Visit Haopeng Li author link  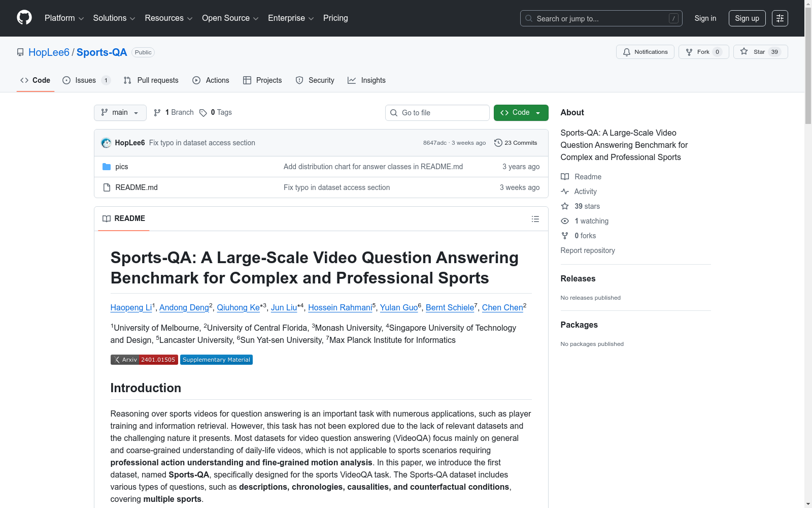coord(131,307)
